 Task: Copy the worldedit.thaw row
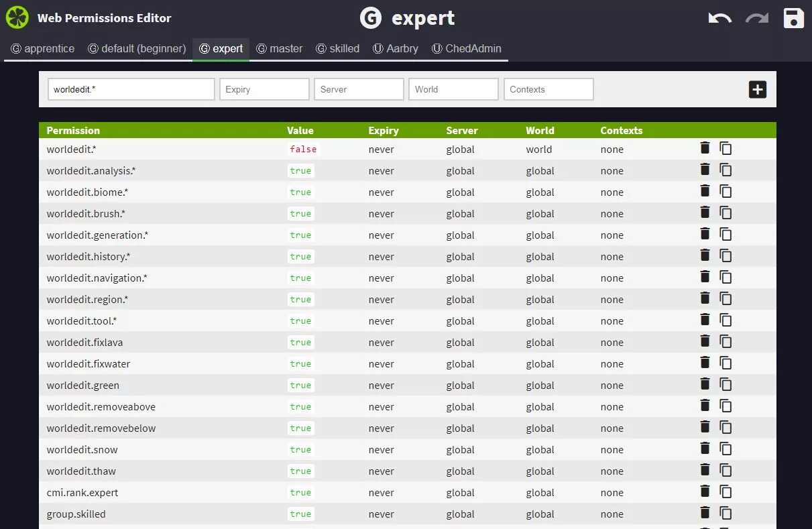(726, 470)
